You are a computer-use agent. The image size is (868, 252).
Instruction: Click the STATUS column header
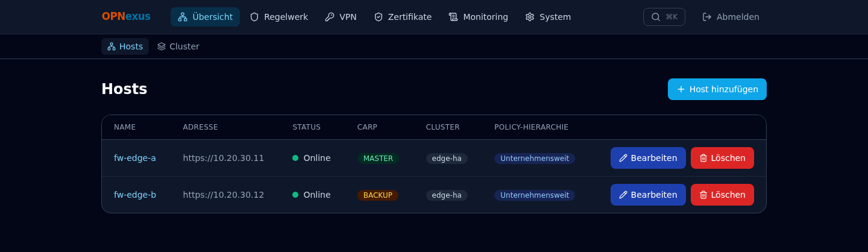[307, 127]
